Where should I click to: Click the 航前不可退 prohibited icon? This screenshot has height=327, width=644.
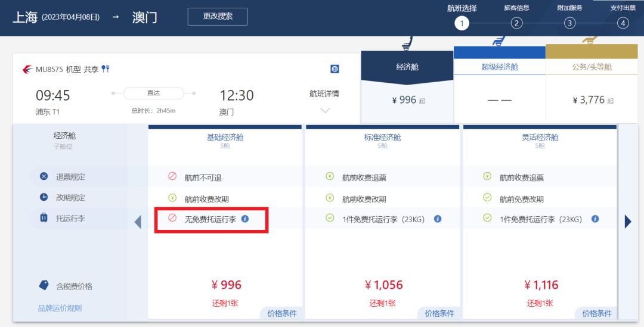coord(172,176)
